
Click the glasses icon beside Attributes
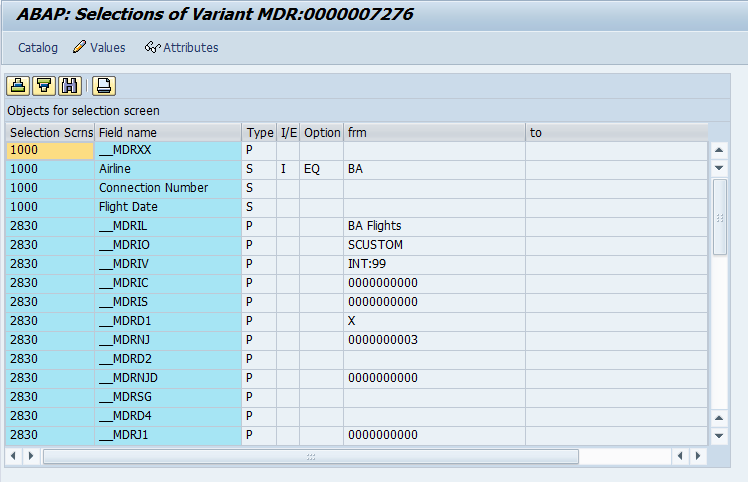tap(152, 47)
